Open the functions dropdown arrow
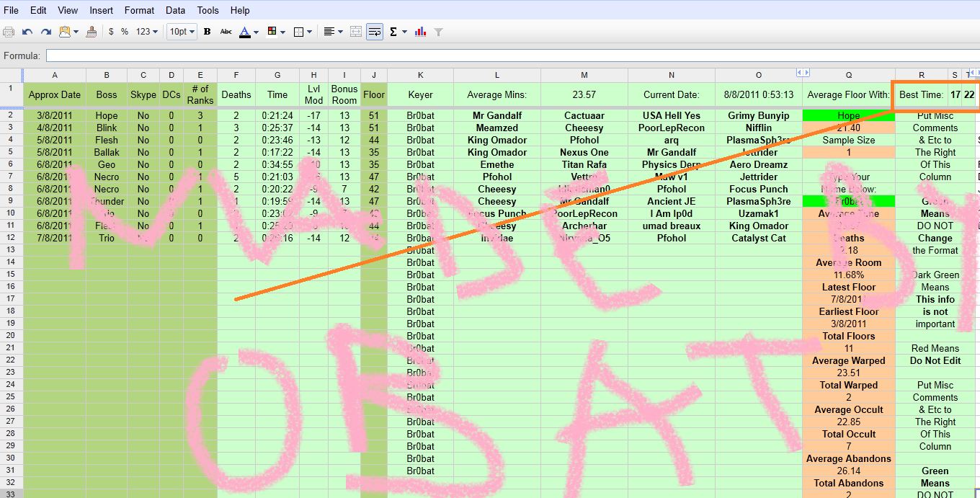 point(404,32)
